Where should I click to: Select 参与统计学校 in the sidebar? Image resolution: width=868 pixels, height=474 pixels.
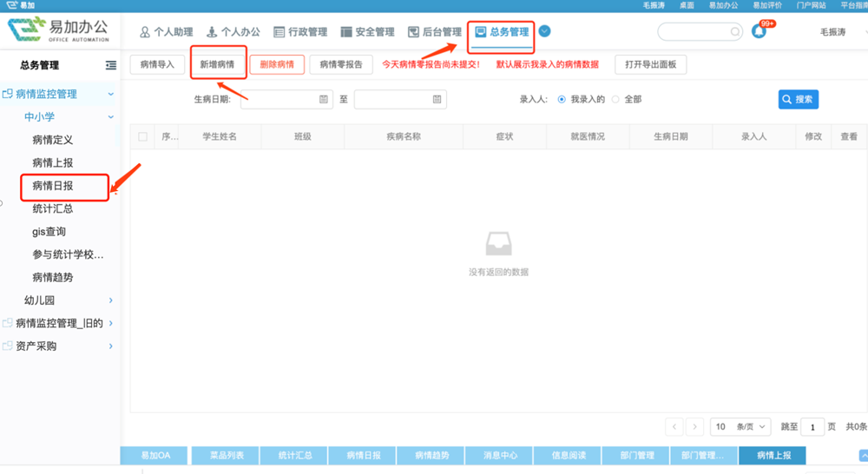(68, 254)
